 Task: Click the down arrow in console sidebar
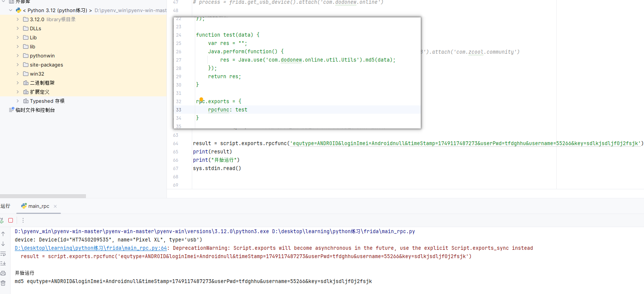point(3,244)
